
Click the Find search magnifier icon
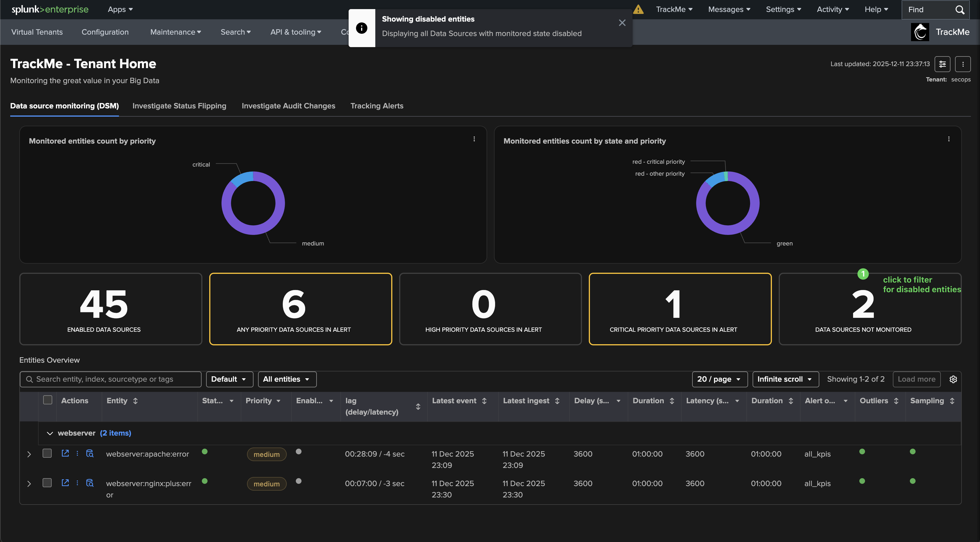pos(960,10)
